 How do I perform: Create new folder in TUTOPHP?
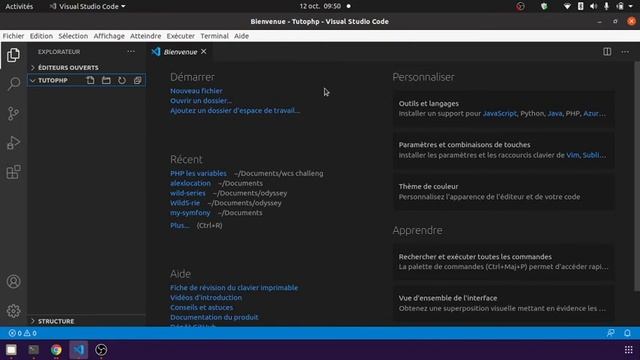pos(106,80)
